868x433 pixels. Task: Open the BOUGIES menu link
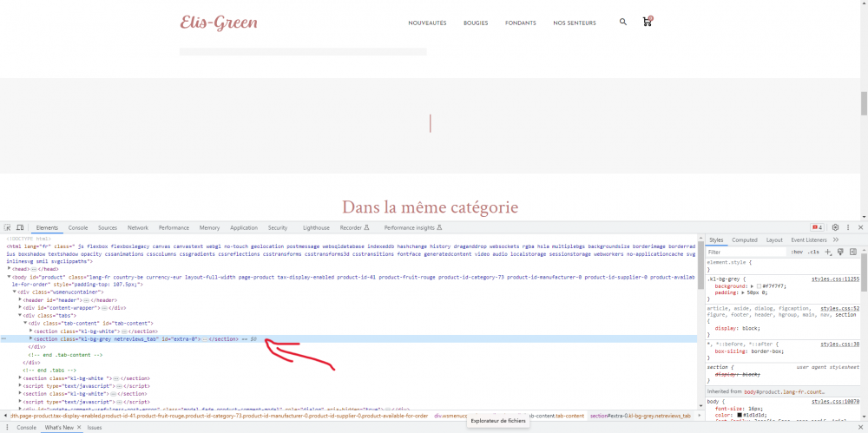476,23
